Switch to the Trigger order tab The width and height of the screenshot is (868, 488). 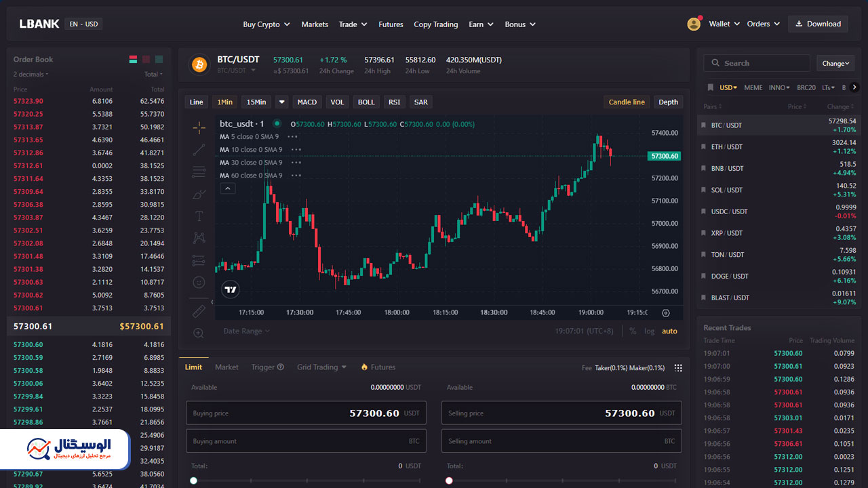(267, 367)
